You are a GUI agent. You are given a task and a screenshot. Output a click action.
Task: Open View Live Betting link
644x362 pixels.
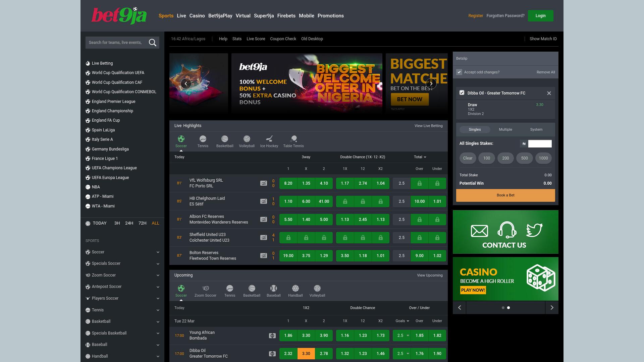(429, 126)
